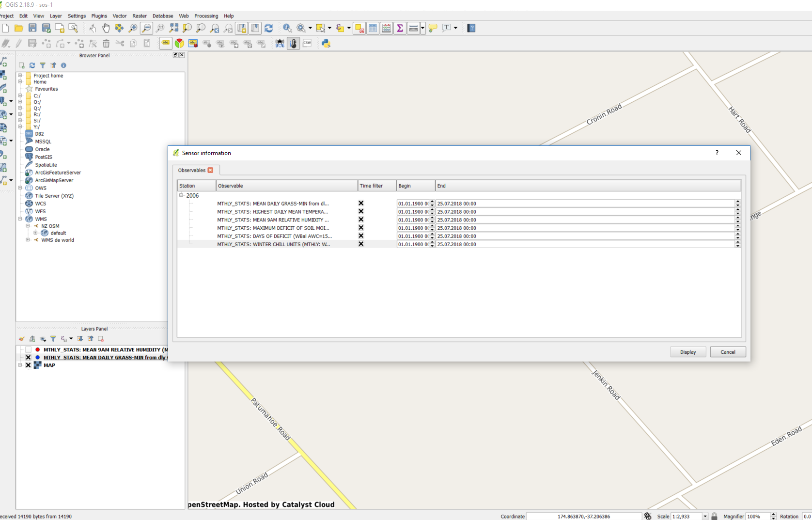Click the Zoom Full extent icon
Screen dimensions: 812x520
click(x=174, y=28)
